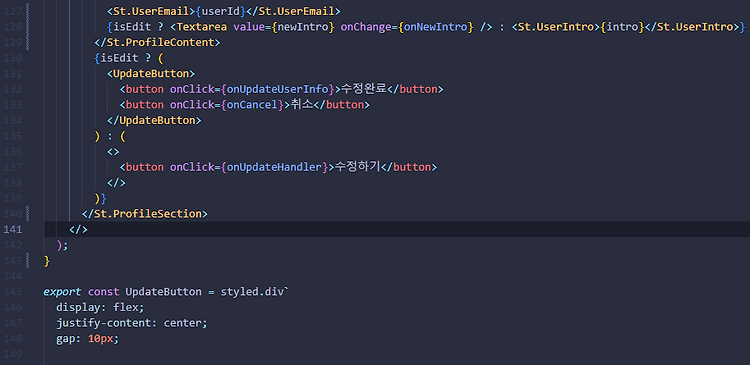The width and height of the screenshot is (750, 365).
Task: Click the onCancel handler name
Action: point(252,104)
